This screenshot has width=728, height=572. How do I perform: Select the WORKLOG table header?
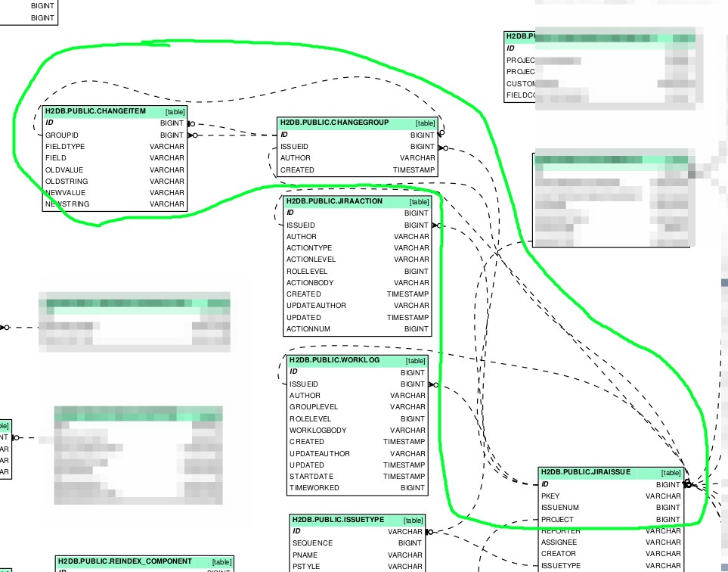click(x=357, y=361)
